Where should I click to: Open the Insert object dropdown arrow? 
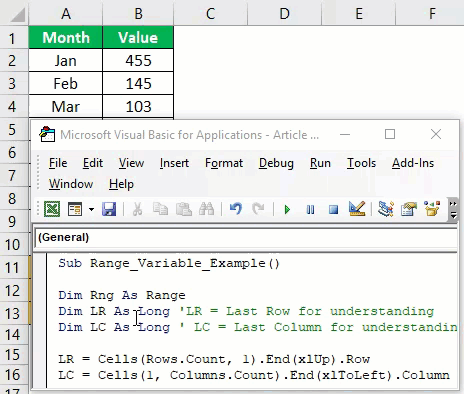pos(91,210)
